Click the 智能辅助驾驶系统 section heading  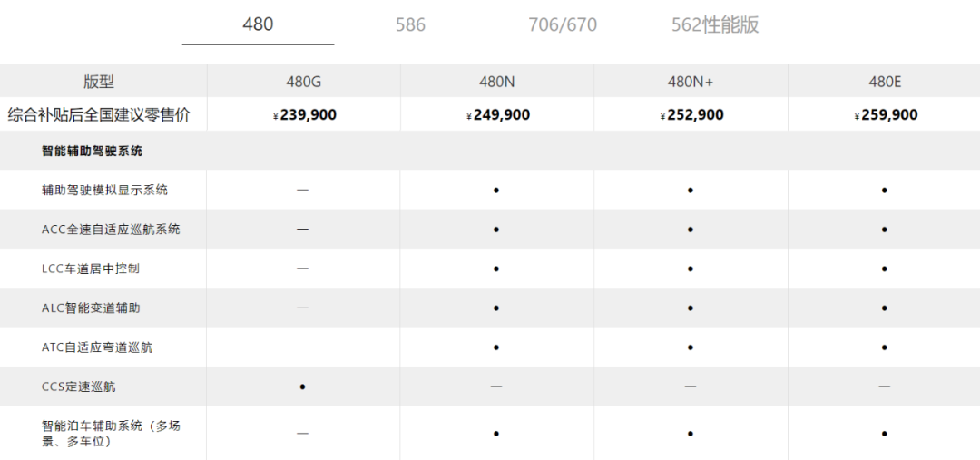pos(92,151)
